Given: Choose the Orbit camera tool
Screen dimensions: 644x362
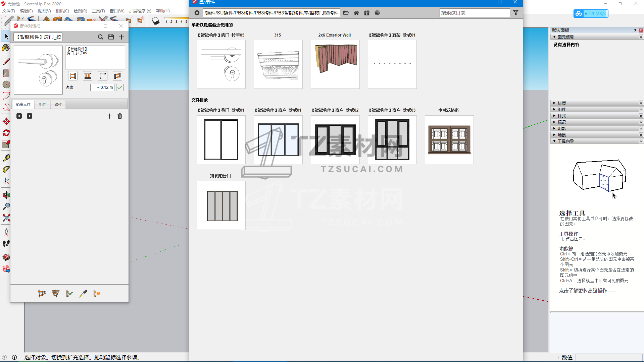Looking at the screenshot, I should point(6,195).
